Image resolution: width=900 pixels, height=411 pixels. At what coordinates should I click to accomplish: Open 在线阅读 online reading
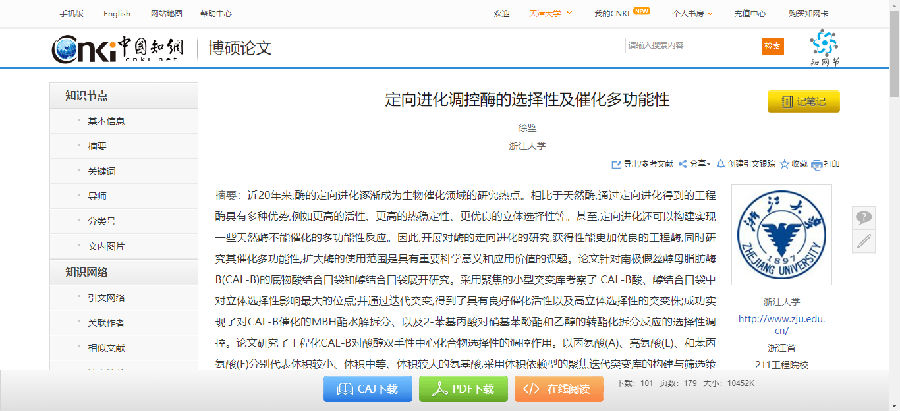pos(559,389)
